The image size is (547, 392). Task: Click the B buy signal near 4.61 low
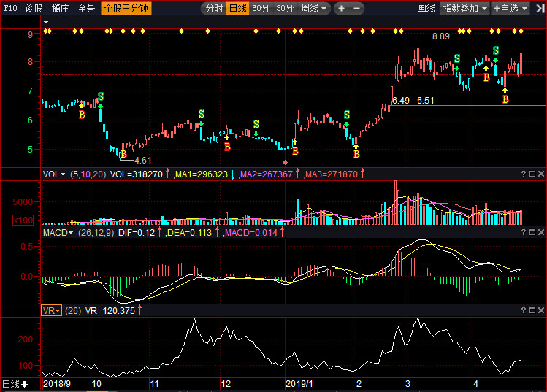[123, 154]
